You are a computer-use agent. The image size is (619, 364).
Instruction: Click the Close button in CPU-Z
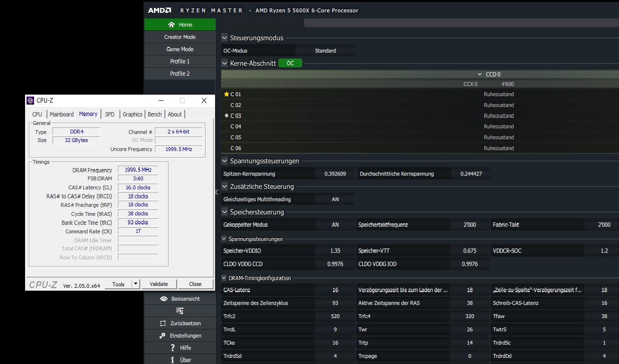pyautogui.click(x=195, y=284)
